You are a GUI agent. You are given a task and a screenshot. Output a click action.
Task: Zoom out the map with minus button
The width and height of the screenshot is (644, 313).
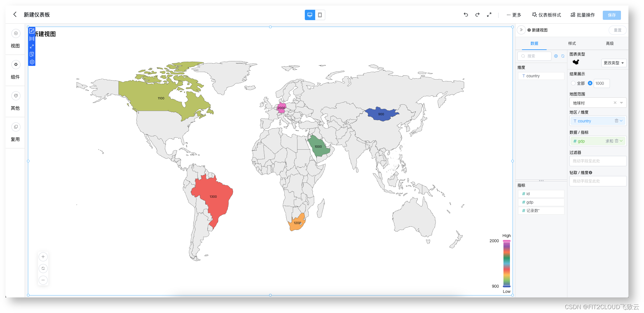(43, 280)
